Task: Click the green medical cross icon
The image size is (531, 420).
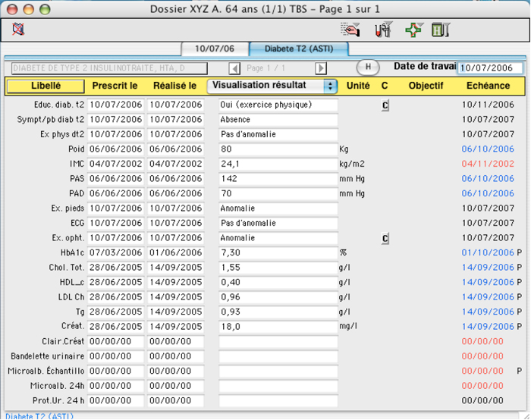Action: pos(414,30)
